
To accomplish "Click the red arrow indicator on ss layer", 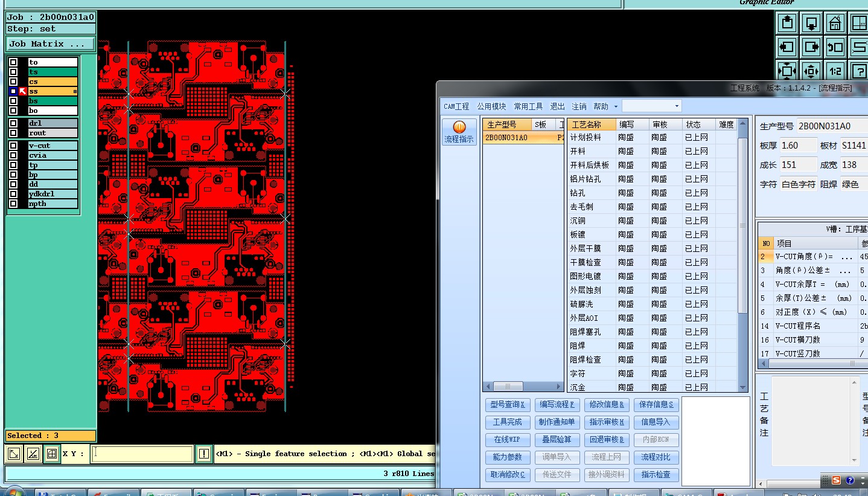I will point(23,91).
